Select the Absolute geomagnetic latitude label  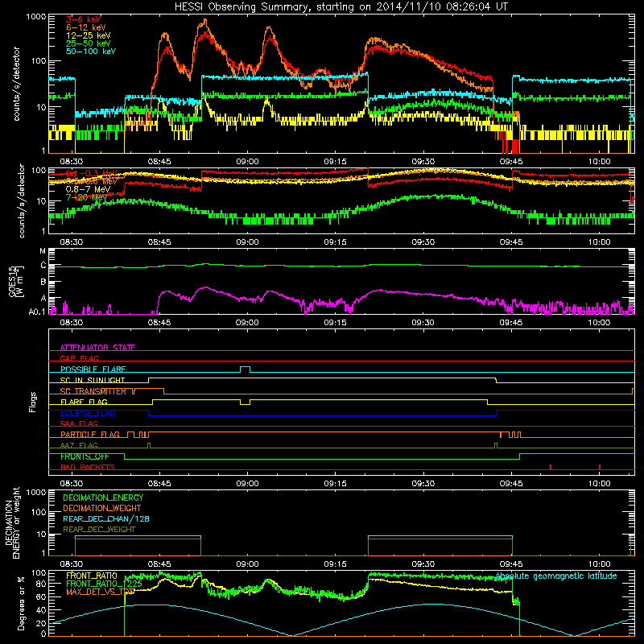(x=556, y=576)
